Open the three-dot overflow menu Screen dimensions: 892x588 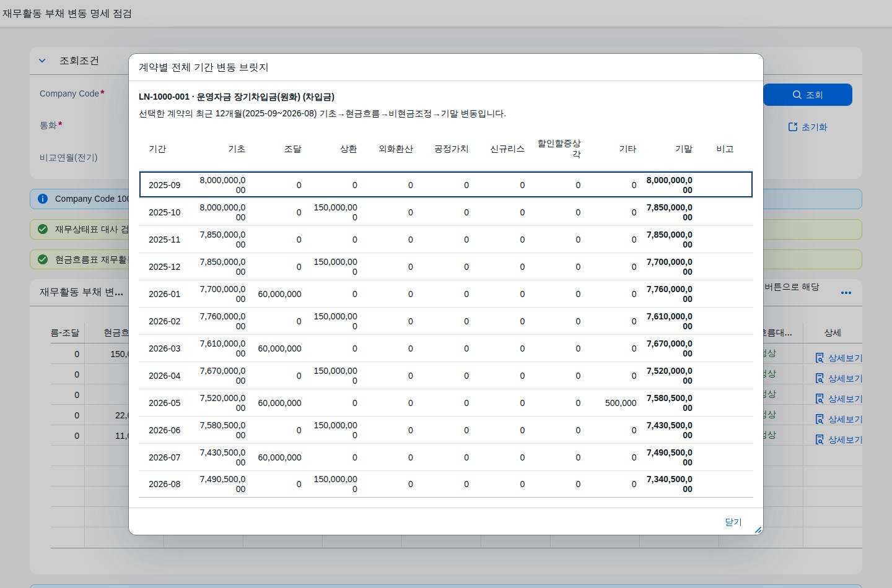coord(846,292)
